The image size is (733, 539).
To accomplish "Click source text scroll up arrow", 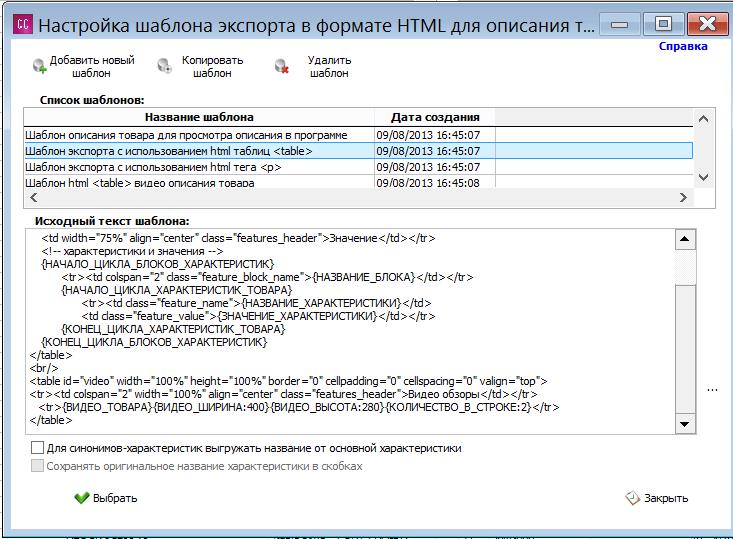I will [x=685, y=239].
